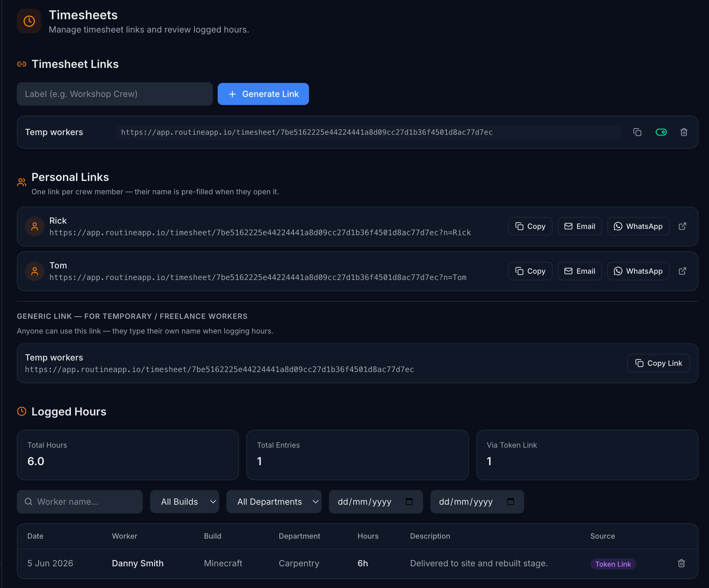This screenshot has height=588, width=709.
Task: Toggle the Temp workers link active switch
Action: pyautogui.click(x=661, y=132)
